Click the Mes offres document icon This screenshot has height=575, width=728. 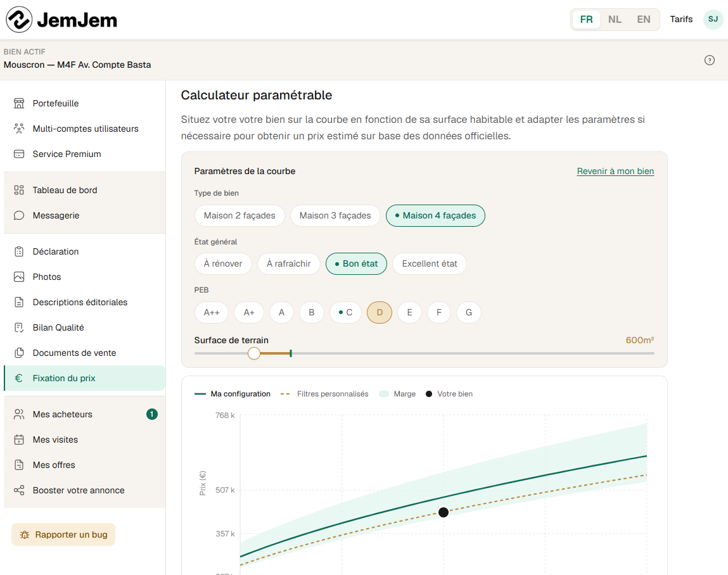click(x=19, y=465)
